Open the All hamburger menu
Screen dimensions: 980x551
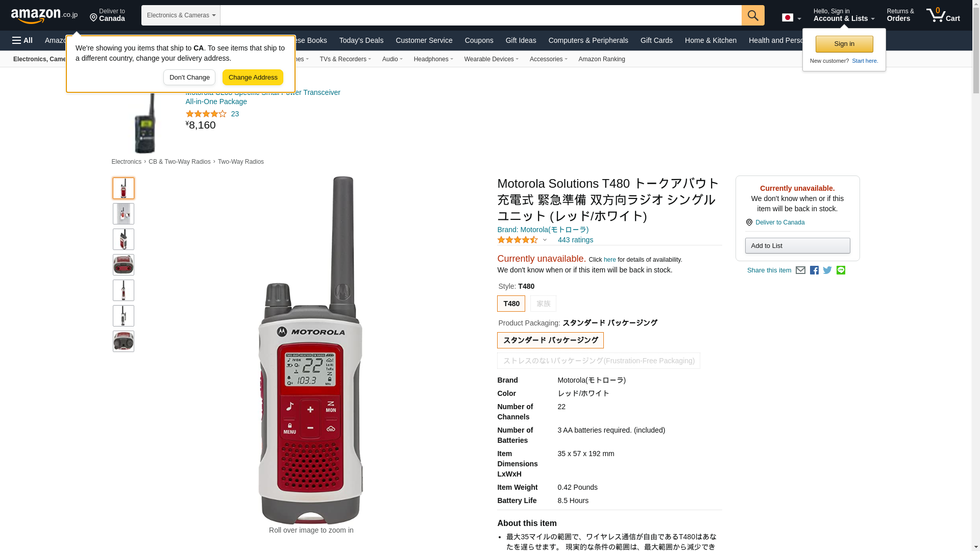[x=22, y=40]
